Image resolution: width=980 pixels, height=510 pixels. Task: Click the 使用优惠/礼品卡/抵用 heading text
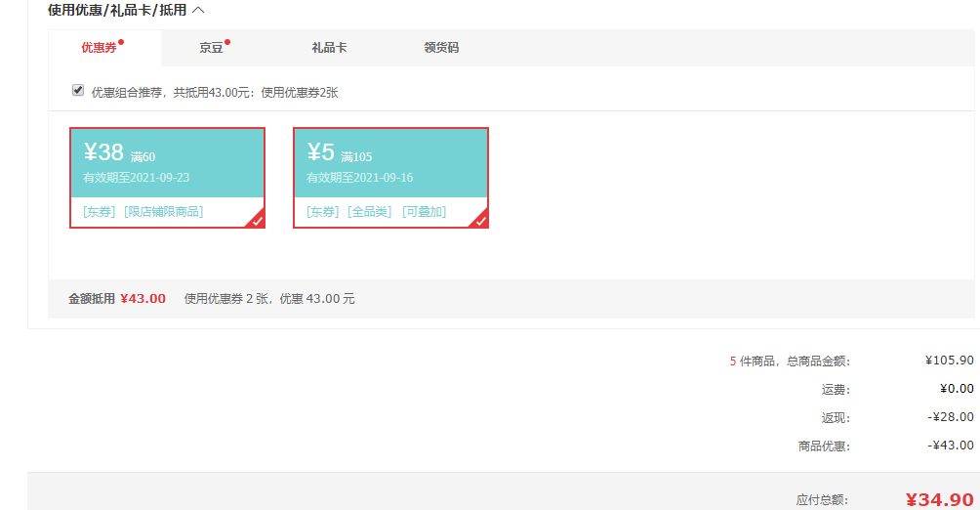click(117, 10)
